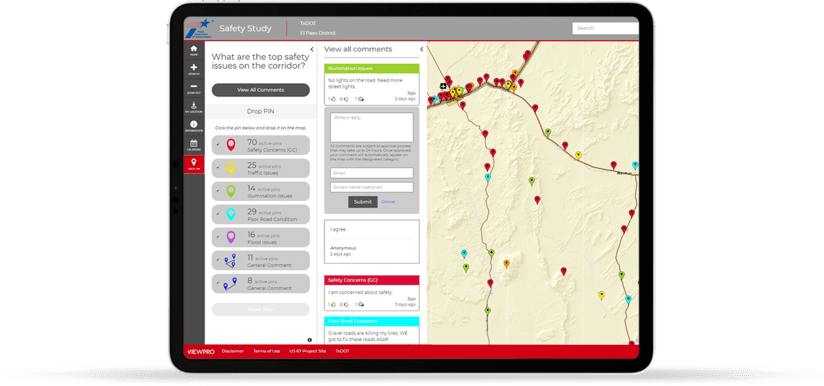
Task: Go to Home in the sidebar
Action: click(194, 50)
